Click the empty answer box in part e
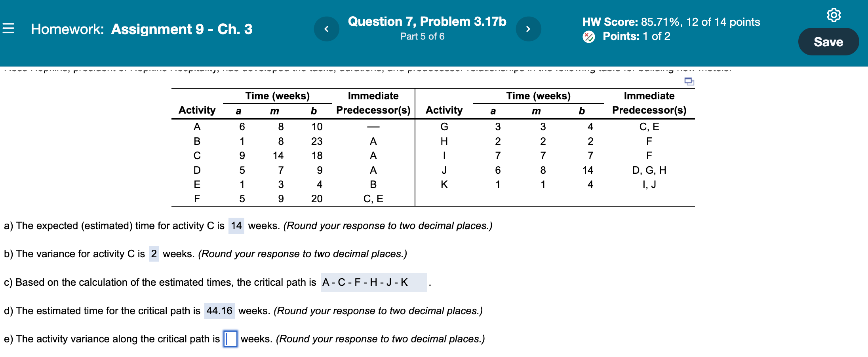The image size is (868, 357). coord(230,339)
